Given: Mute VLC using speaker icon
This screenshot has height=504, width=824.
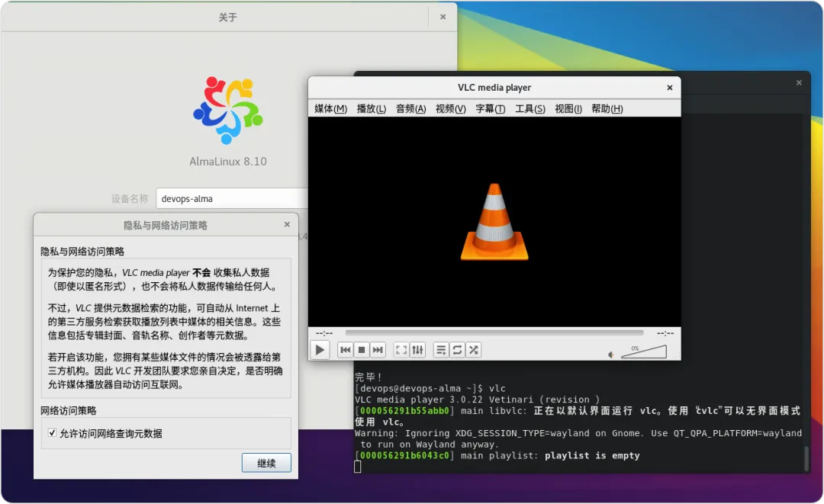Looking at the screenshot, I should [610, 355].
